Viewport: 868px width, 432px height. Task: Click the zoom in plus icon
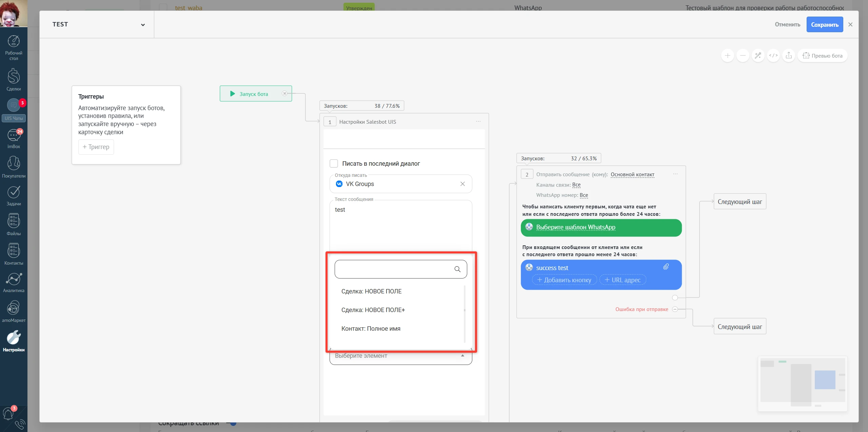tap(727, 56)
